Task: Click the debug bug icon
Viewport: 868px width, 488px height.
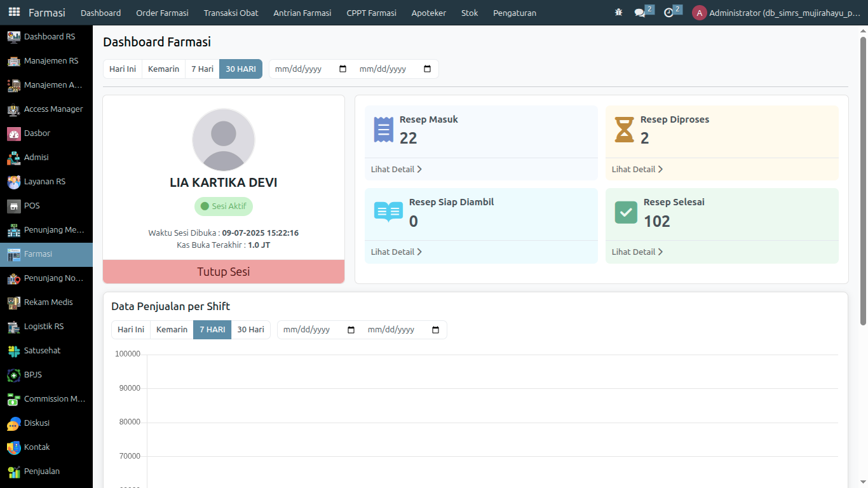Action: [619, 13]
